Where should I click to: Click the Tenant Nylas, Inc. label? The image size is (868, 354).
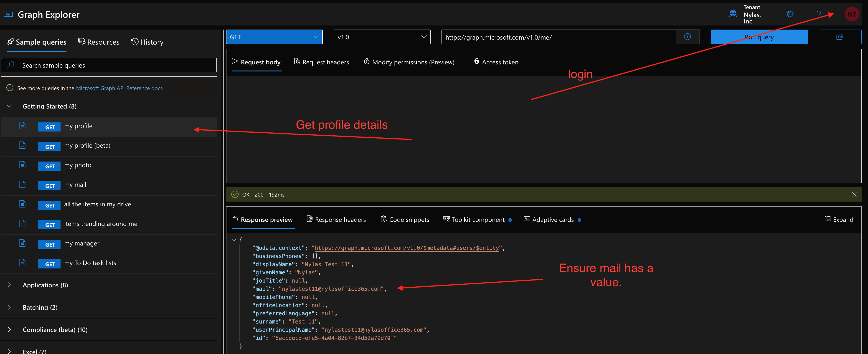click(x=752, y=14)
